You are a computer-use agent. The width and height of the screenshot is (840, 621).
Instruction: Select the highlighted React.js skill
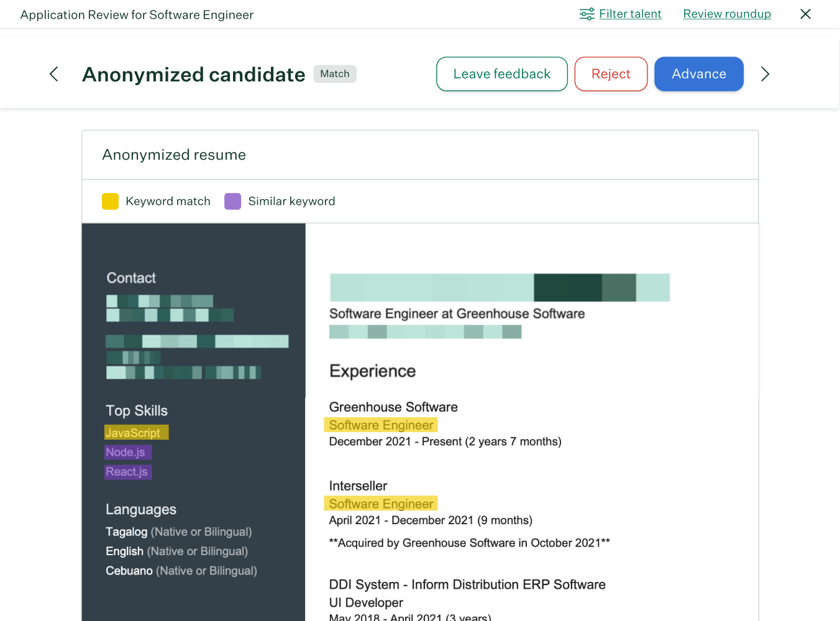127,472
